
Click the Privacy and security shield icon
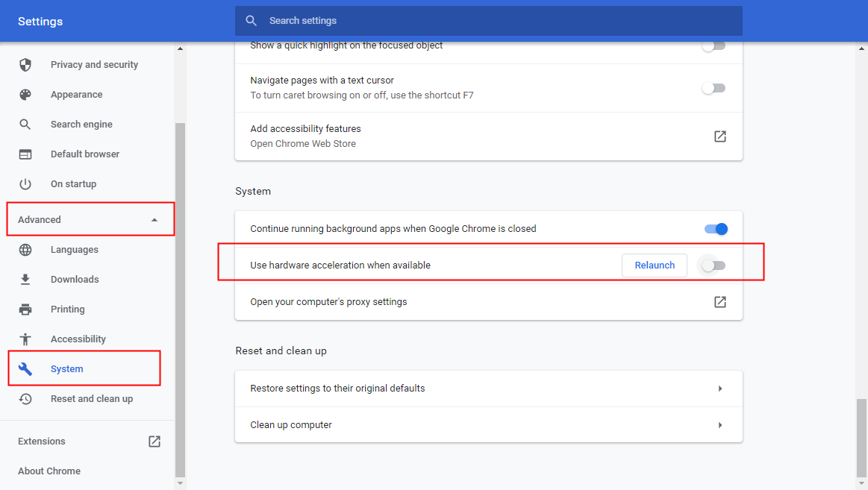point(25,65)
